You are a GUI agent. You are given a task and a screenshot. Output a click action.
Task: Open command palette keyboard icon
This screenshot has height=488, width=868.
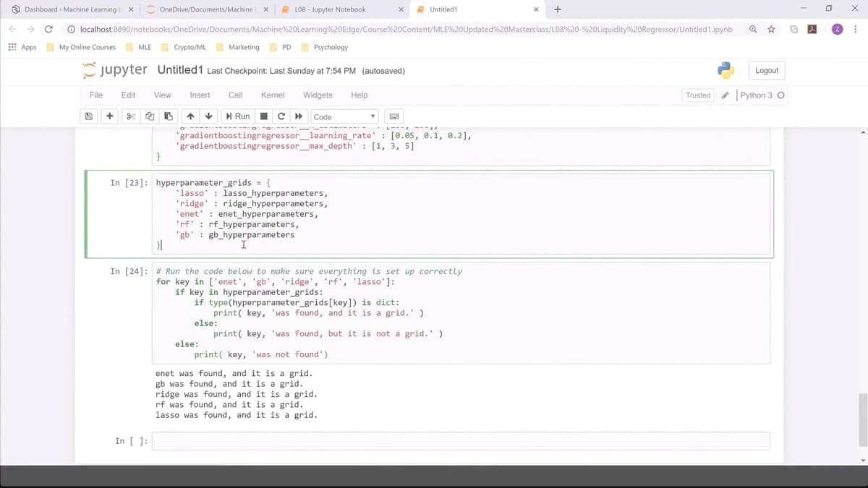pyautogui.click(x=394, y=116)
